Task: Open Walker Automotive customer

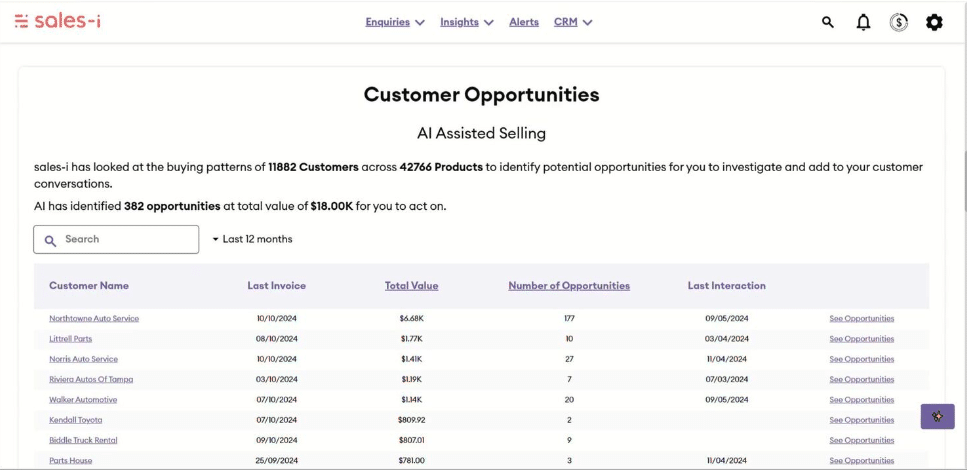Action: (x=83, y=400)
